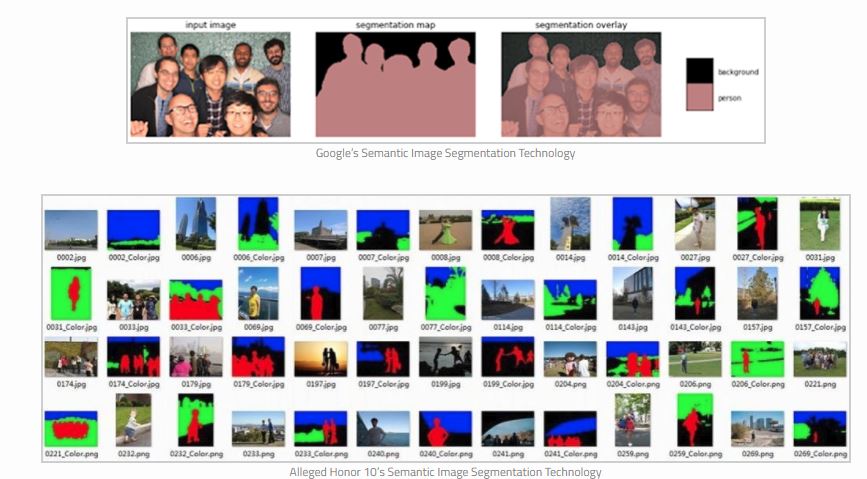Open the 0221_Color.png thumbnail
867x479 pixels.
[71, 429]
